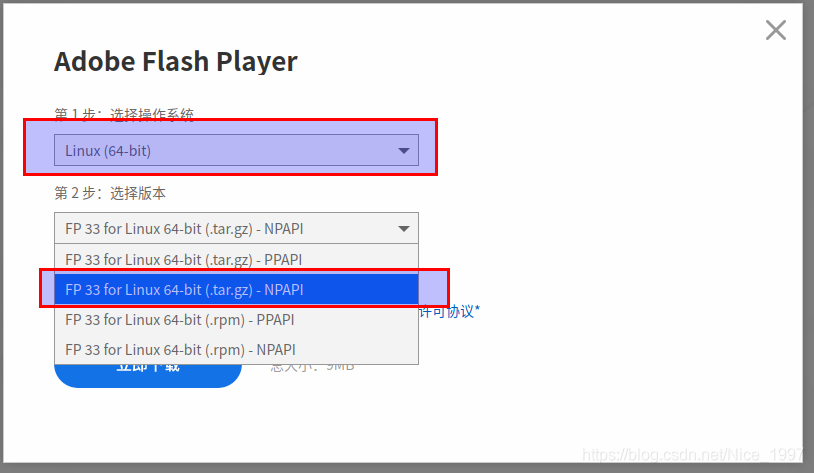
Task: Collapse the version dropdown showing NPAPI tar.gz
Action: click(x=236, y=228)
